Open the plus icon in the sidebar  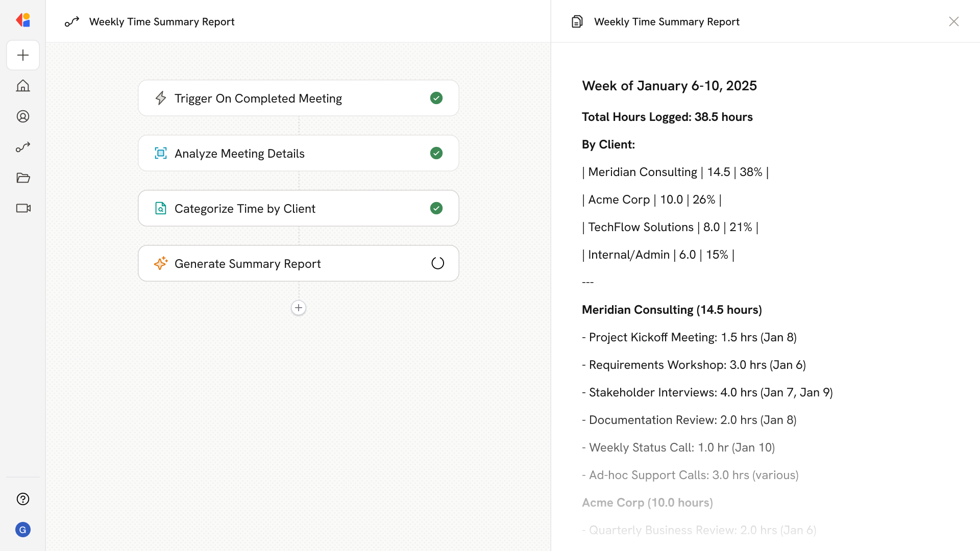click(23, 55)
